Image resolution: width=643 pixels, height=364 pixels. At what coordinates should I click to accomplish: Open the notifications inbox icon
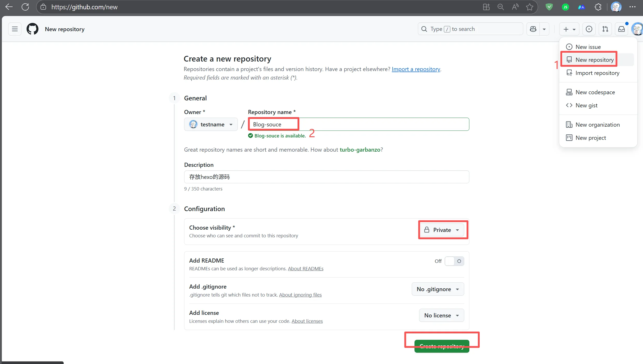(x=621, y=29)
